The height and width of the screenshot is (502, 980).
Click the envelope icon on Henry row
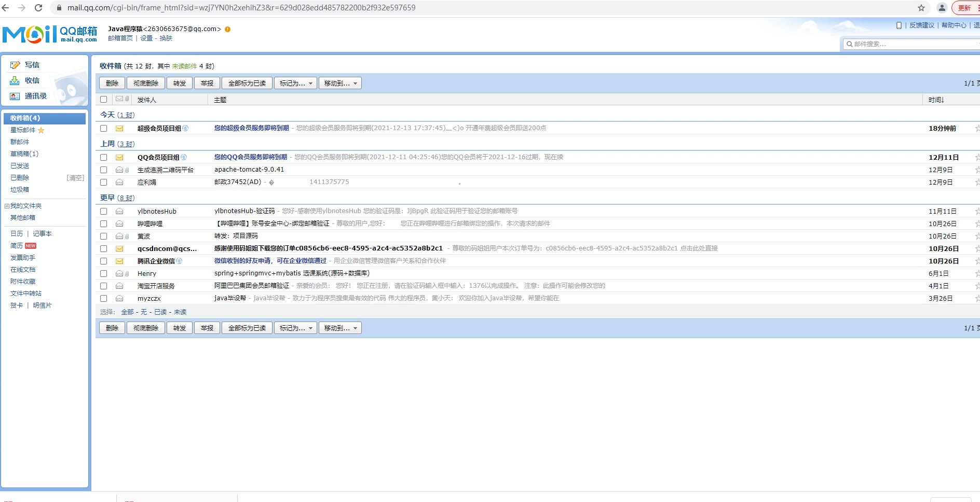119,273
